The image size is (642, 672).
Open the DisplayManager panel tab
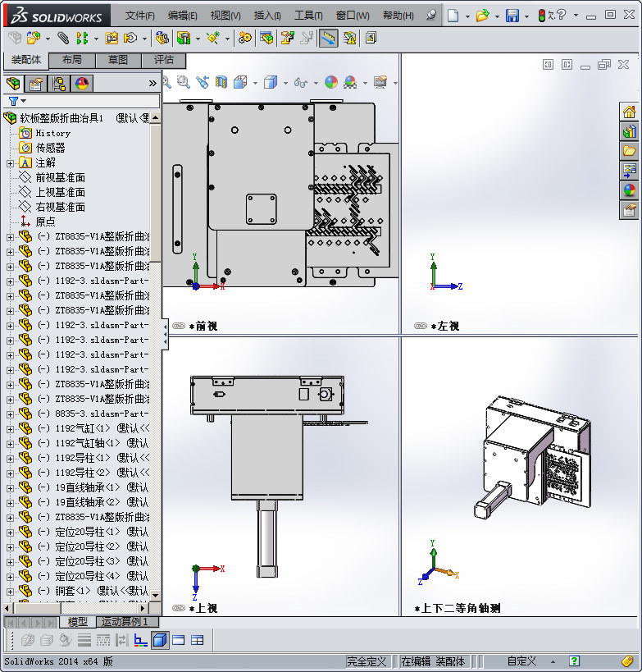point(82,83)
